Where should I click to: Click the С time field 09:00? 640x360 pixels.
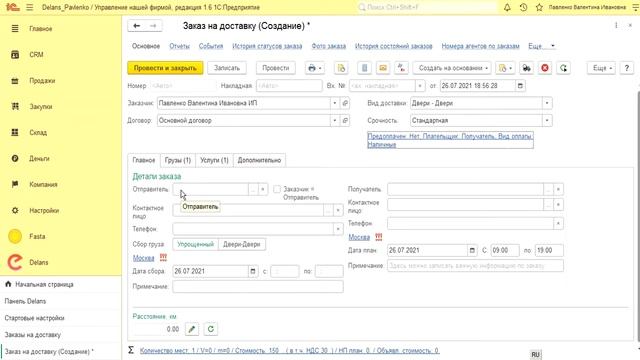(505, 250)
